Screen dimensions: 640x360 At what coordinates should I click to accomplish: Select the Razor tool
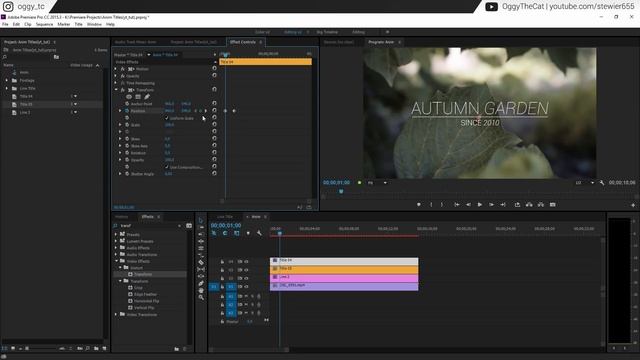point(201,262)
